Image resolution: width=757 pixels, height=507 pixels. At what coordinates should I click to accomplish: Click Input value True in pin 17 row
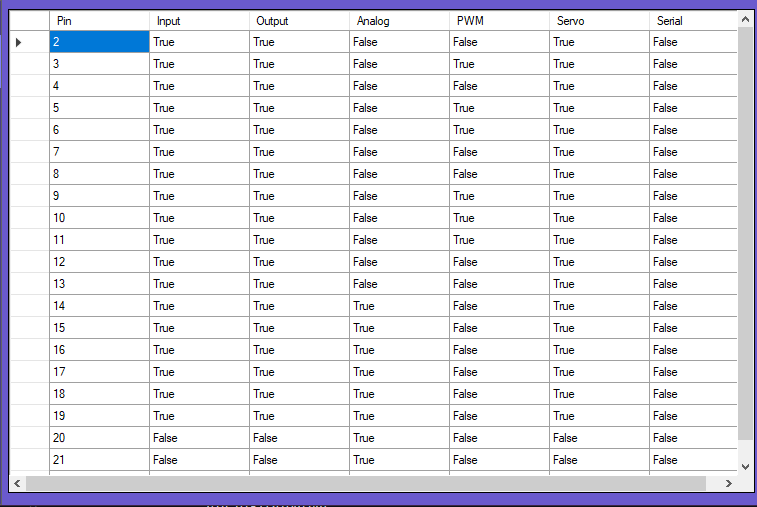199,371
